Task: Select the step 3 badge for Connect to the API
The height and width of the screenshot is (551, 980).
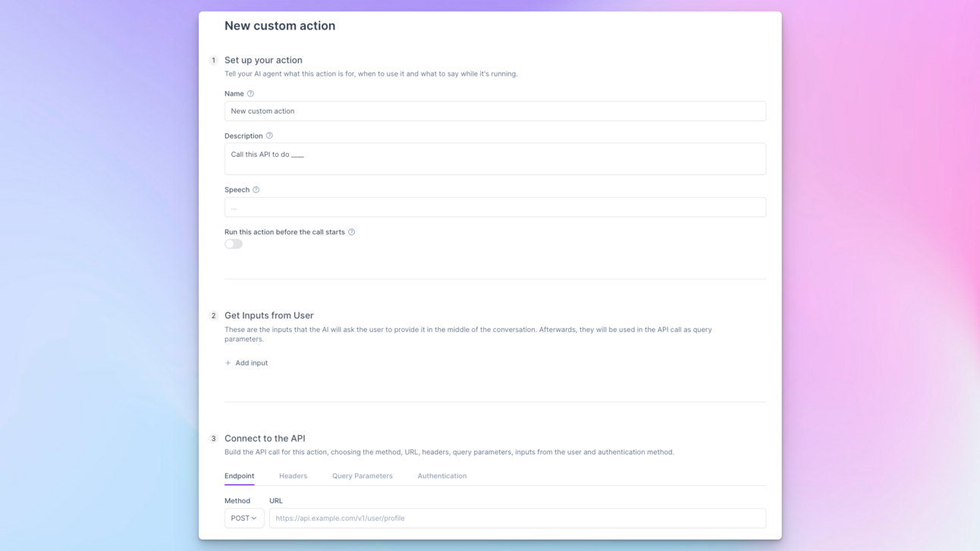Action: pos(214,438)
